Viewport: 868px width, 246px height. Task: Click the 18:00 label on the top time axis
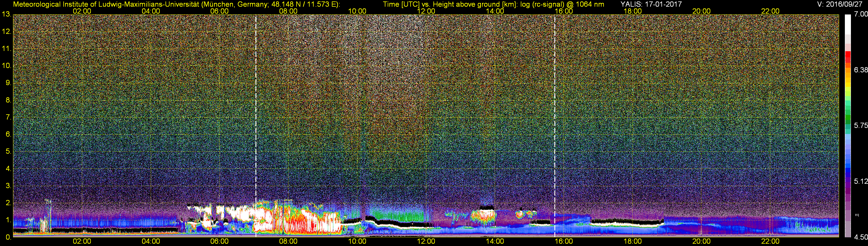pyautogui.click(x=632, y=11)
